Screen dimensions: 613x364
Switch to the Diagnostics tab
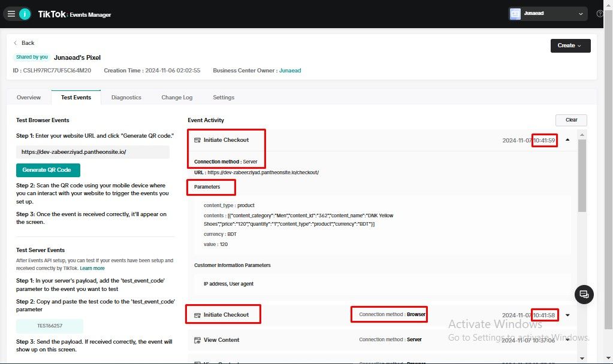(126, 97)
